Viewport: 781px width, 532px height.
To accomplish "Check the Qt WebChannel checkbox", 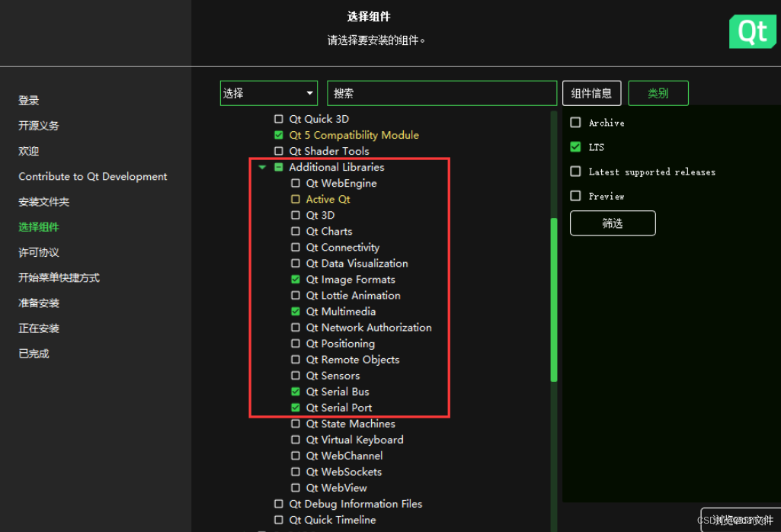I will click(x=296, y=456).
